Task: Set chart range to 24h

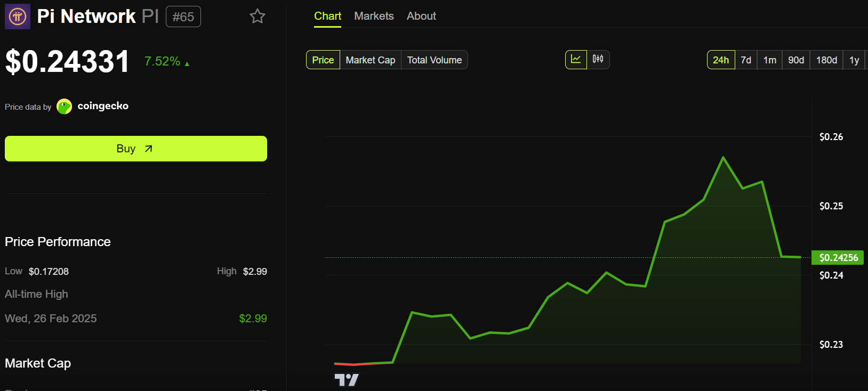Action: tap(721, 60)
